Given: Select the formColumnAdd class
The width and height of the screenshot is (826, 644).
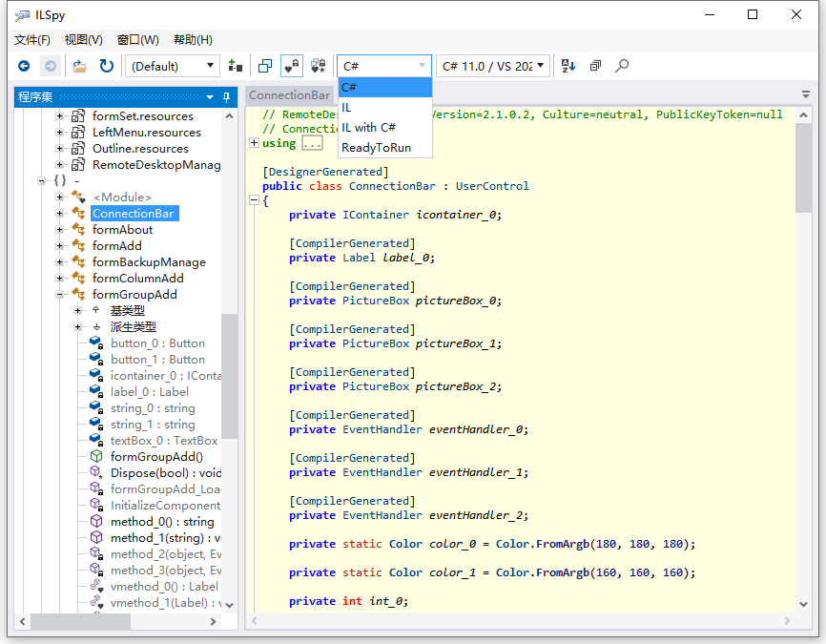Looking at the screenshot, I should coord(138,279).
